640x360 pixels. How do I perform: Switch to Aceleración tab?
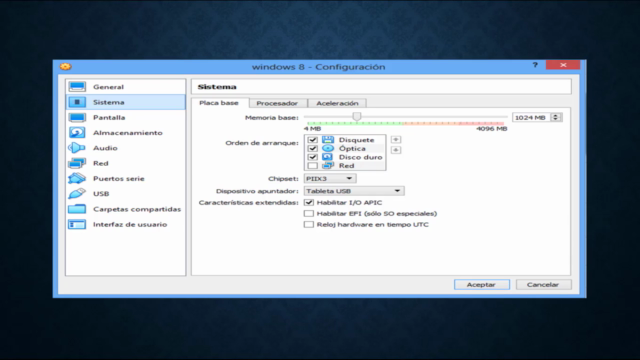(x=337, y=103)
